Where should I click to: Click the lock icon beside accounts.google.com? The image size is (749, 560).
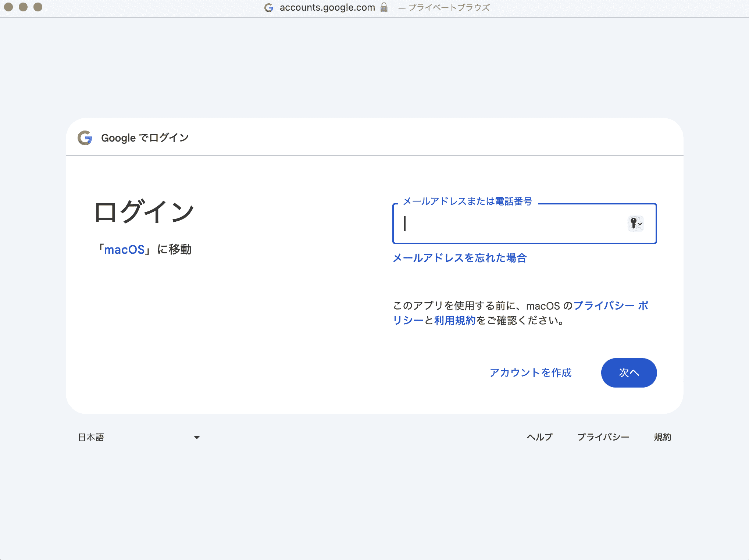tap(384, 7)
